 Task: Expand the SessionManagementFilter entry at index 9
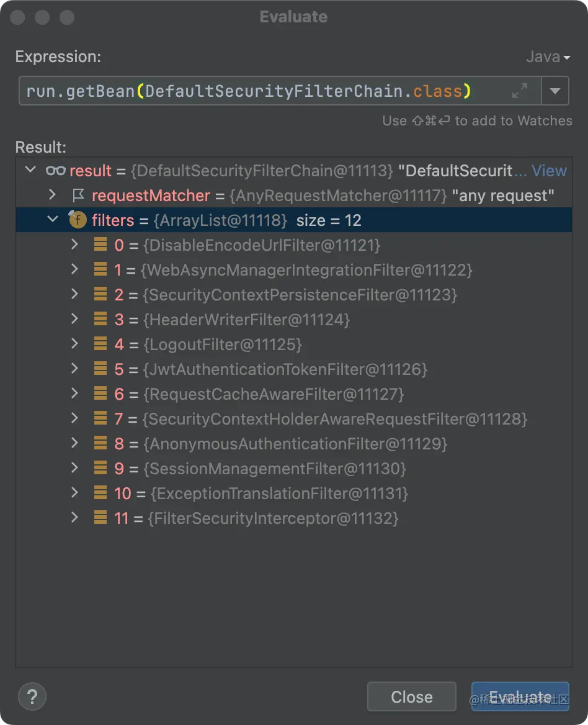click(74, 467)
